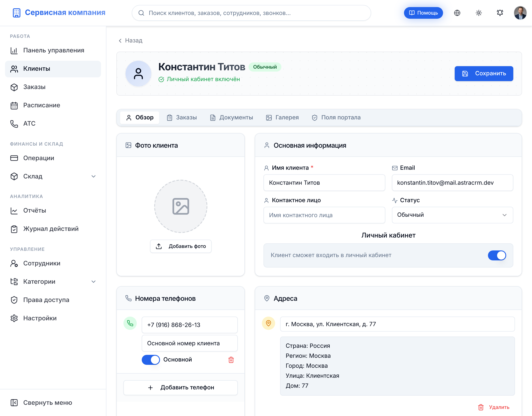Toggle the Основной phone switch
Viewport: 532px width, 416px height.
151,360
